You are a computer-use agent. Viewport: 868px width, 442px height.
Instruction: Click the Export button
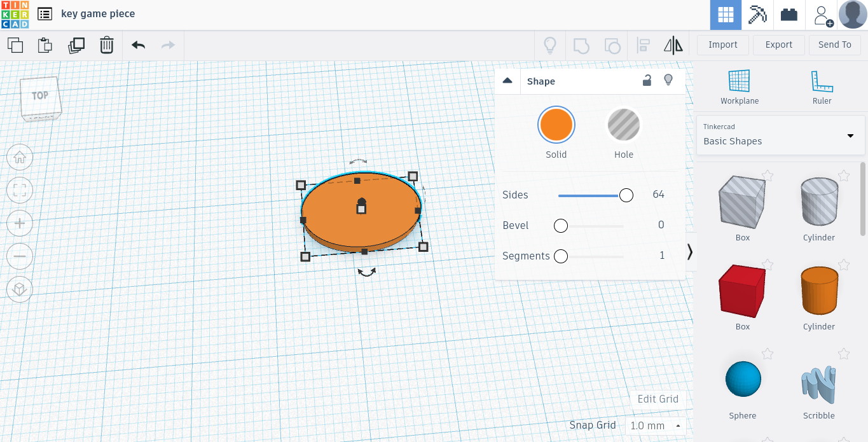tap(779, 45)
